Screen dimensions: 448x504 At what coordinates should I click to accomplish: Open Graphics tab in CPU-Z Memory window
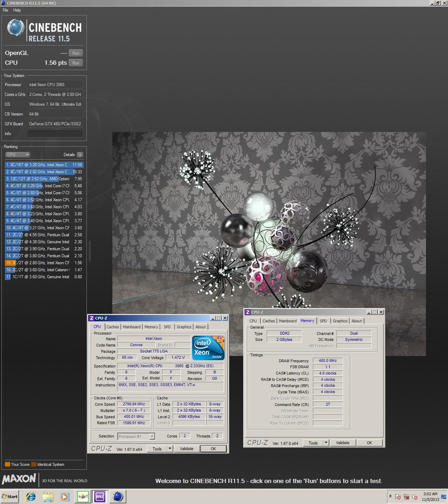coord(340,321)
